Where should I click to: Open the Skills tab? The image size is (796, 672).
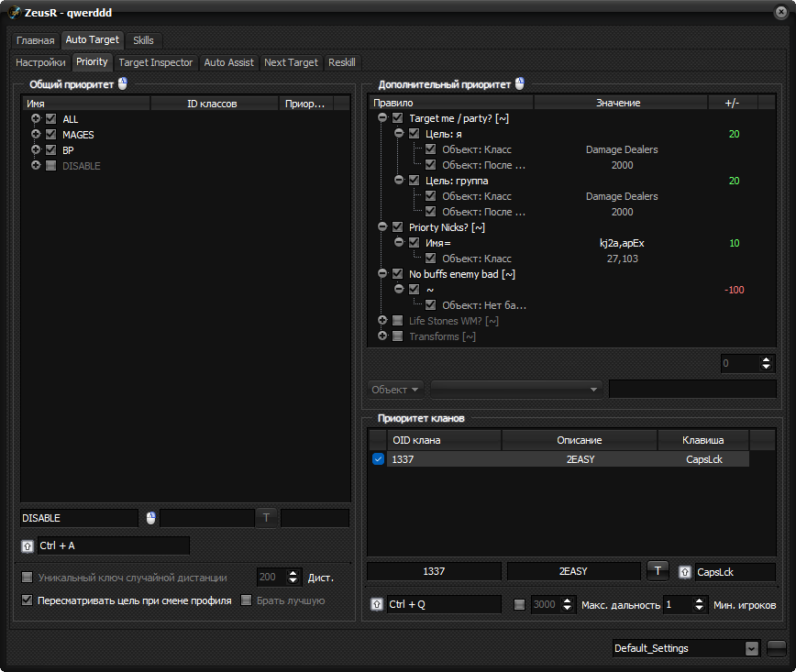(143, 40)
